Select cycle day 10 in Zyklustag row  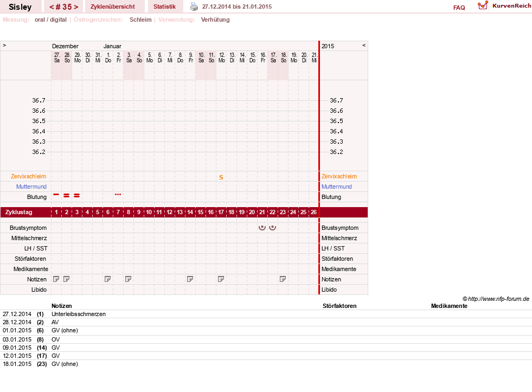(x=149, y=213)
